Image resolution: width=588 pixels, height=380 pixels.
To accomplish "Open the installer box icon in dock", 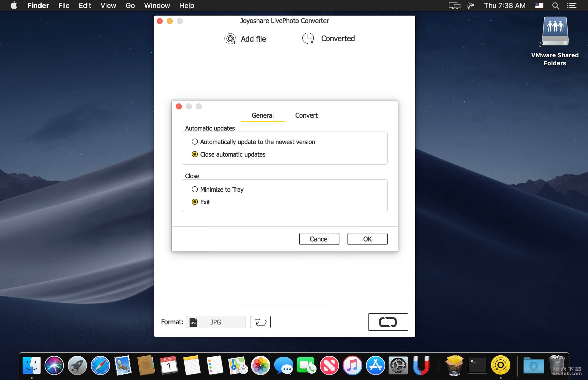I will pyautogui.click(x=454, y=365).
